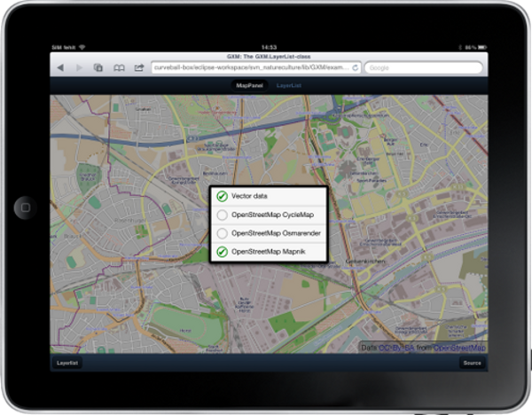Tap the iPad home button
Screen dimensions: 532x415
(26, 207)
